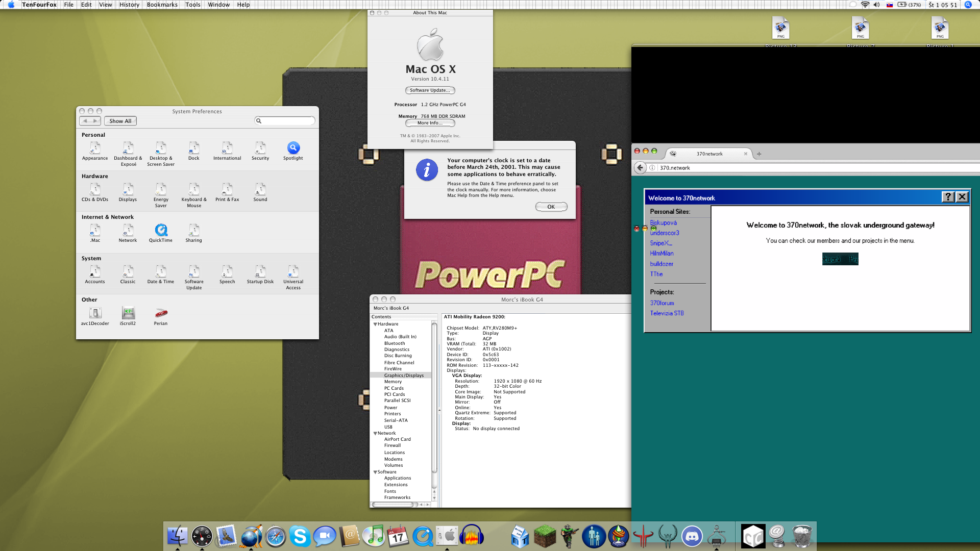980x551 pixels.
Task: Open the Televízia STB project link
Action: (667, 313)
